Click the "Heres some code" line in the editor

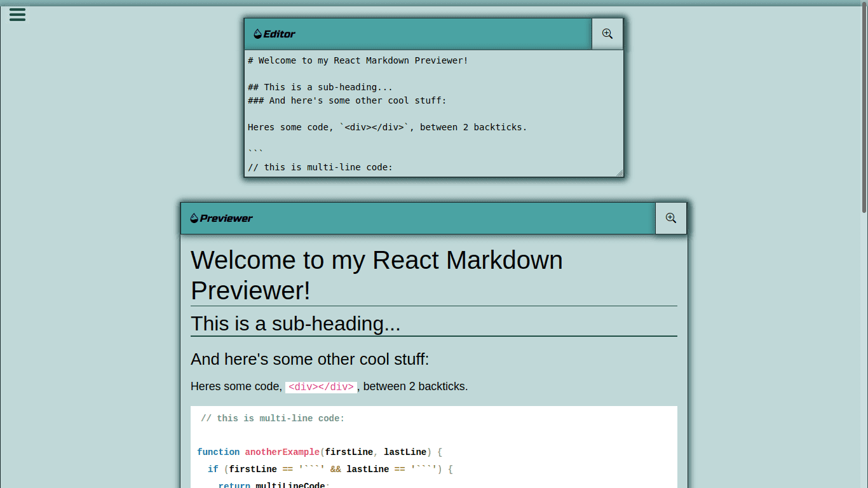[x=387, y=127]
